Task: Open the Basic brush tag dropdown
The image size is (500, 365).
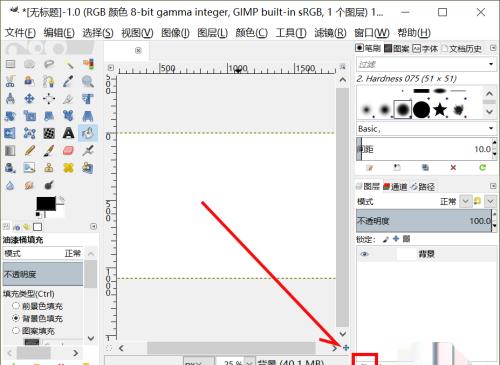Action: point(491,128)
